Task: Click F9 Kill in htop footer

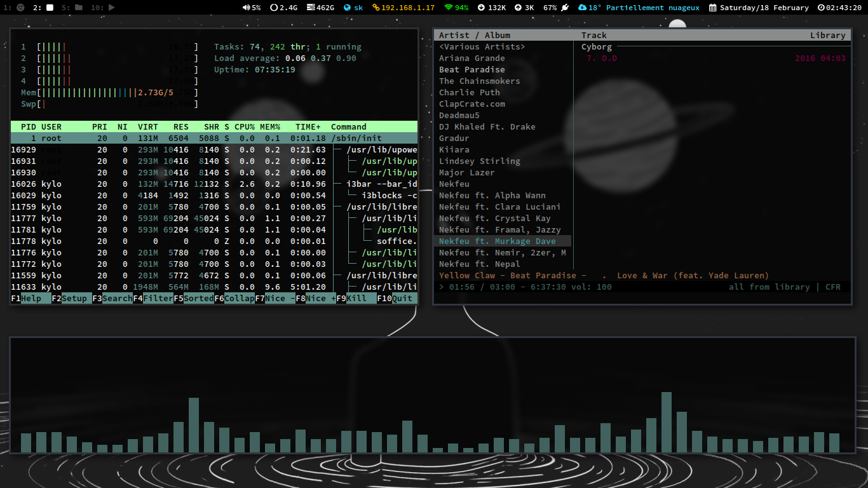Action: pyautogui.click(x=356, y=298)
